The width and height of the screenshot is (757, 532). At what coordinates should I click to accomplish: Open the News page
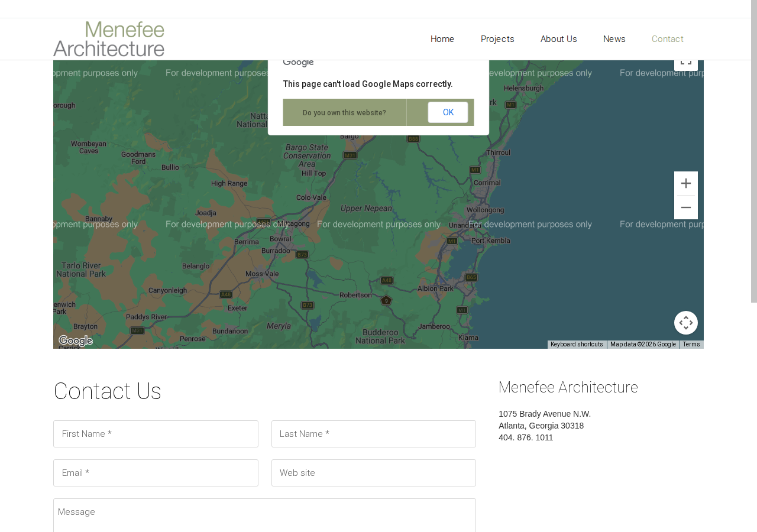(614, 39)
